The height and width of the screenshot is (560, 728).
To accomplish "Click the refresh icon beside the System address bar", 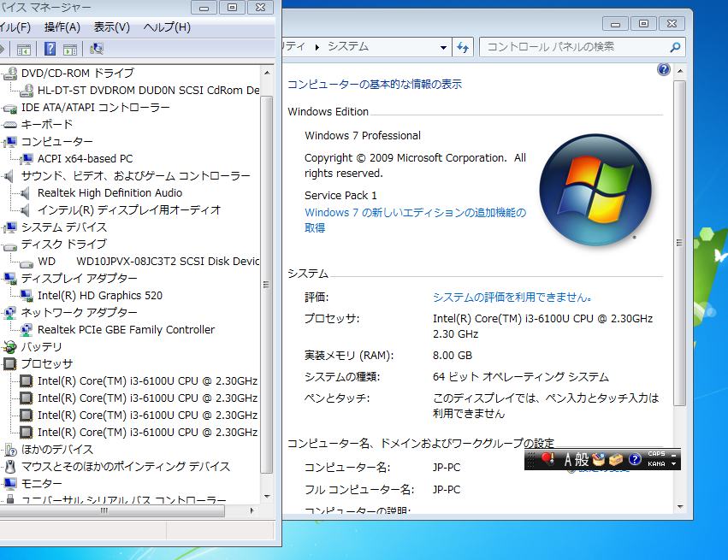I will click(463, 47).
